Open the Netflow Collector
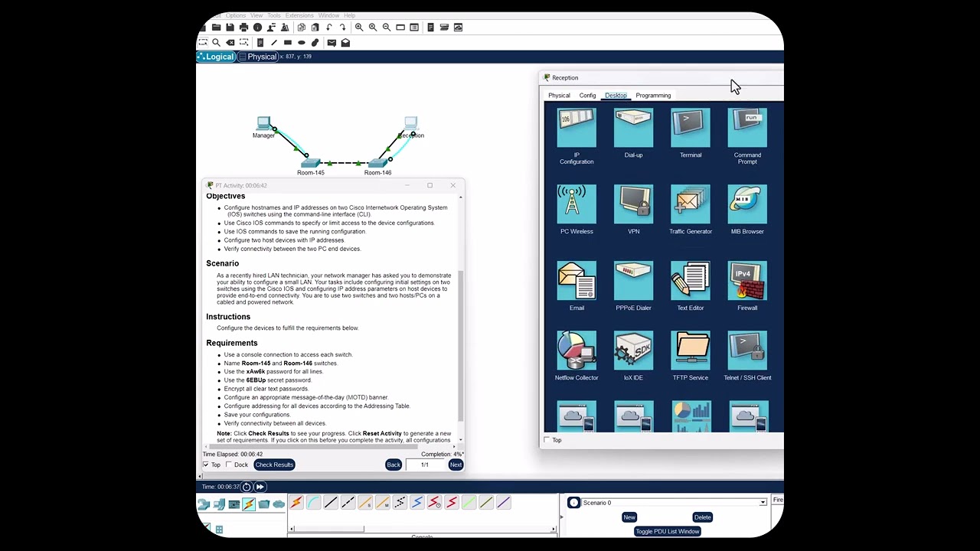Image resolution: width=980 pixels, height=551 pixels. 577,356
